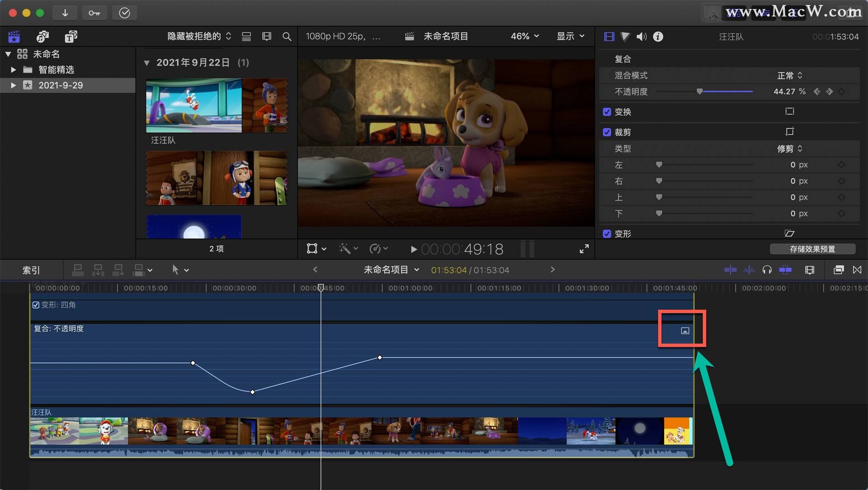Open the 混合模式 正常 dropdown

[790, 76]
